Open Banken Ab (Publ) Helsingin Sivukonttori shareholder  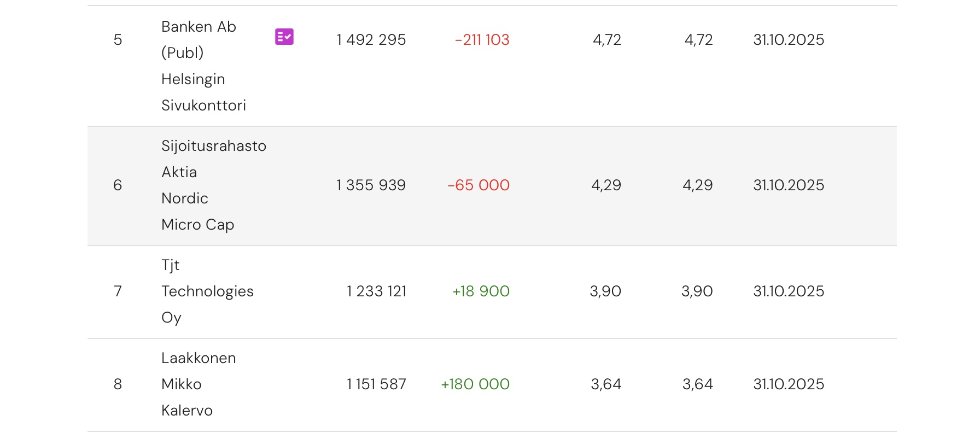click(x=203, y=66)
